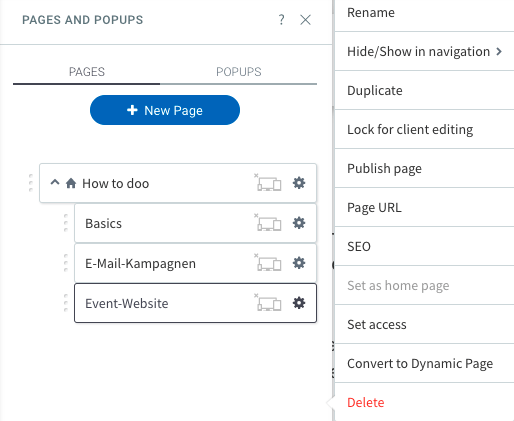
Task: Toggle device visibility icon for E-Mail-Kampagnen page
Action: pyautogui.click(x=268, y=263)
